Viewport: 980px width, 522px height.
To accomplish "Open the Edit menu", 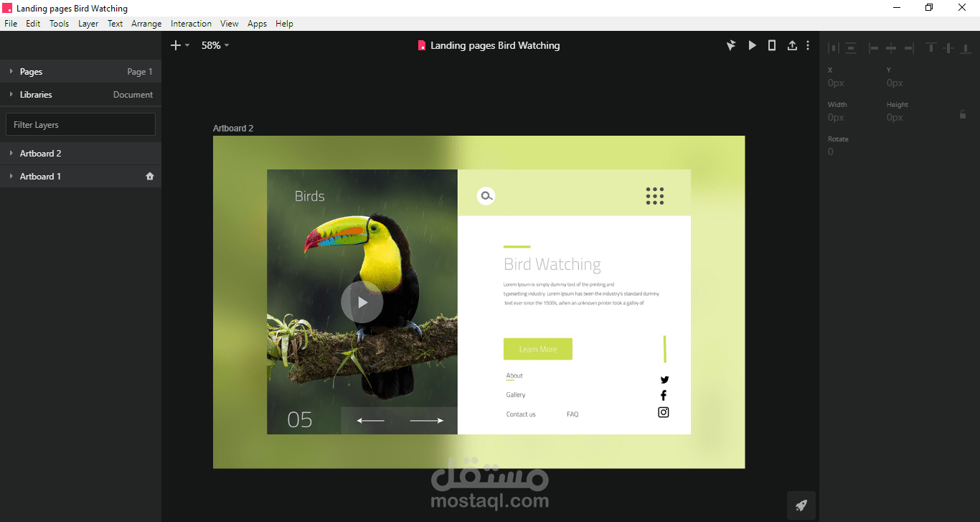I will click(33, 24).
